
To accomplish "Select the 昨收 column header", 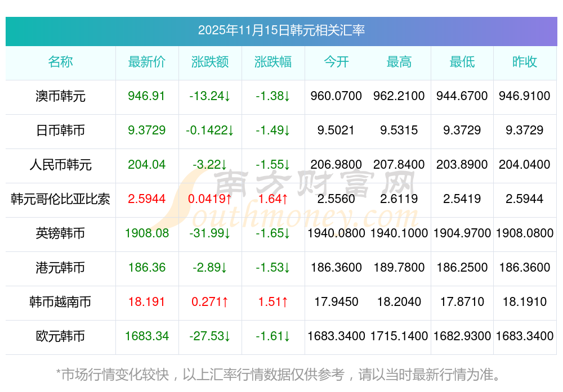I will (x=525, y=62).
